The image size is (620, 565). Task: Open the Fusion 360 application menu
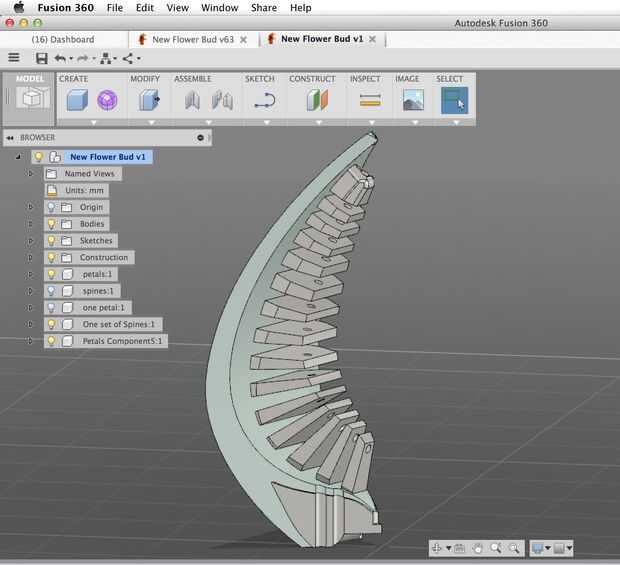click(x=66, y=8)
